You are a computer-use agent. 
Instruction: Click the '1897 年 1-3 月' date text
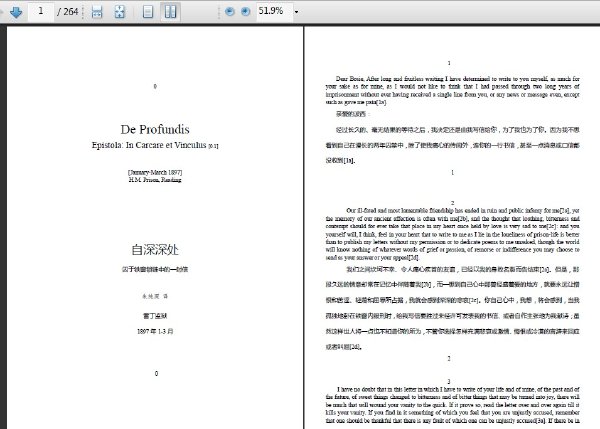pyautogui.click(x=155, y=331)
